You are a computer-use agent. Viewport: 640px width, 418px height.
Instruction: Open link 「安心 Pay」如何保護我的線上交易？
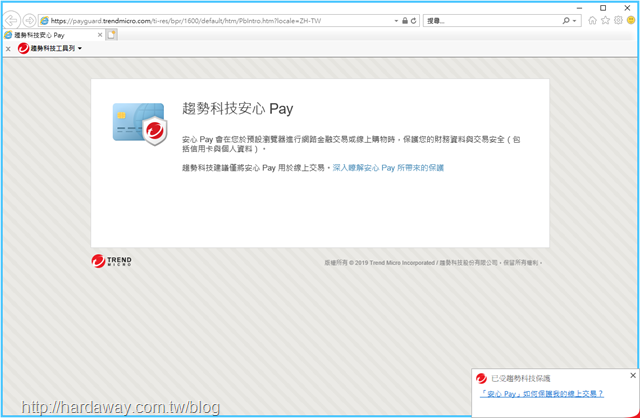coord(541,394)
